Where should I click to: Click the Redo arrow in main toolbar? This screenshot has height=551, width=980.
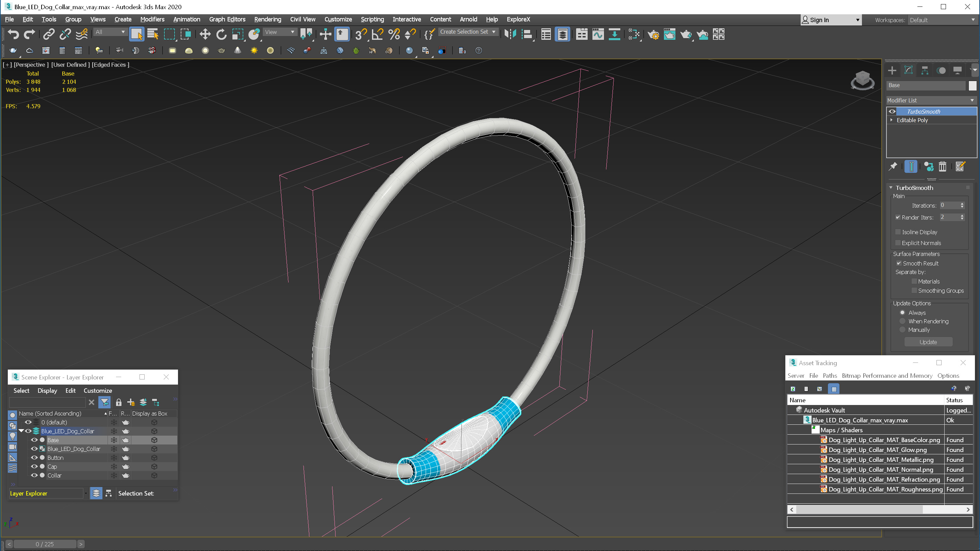[x=30, y=35]
